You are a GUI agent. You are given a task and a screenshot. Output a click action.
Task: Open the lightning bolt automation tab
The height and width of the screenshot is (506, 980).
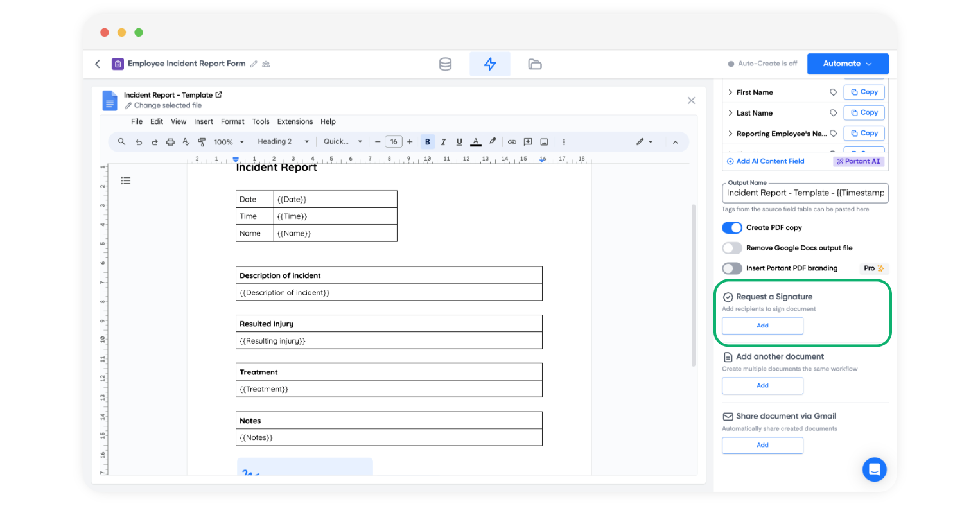coord(490,64)
